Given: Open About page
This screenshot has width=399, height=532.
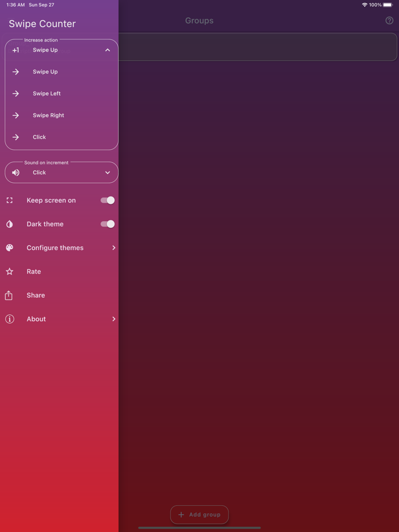Looking at the screenshot, I should tap(59, 319).
